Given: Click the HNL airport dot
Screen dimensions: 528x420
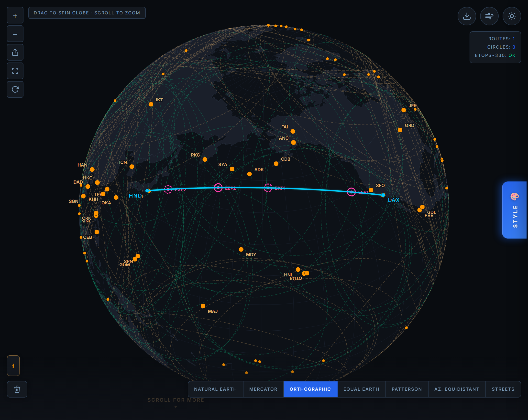Looking at the screenshot, I should (298, 270).
